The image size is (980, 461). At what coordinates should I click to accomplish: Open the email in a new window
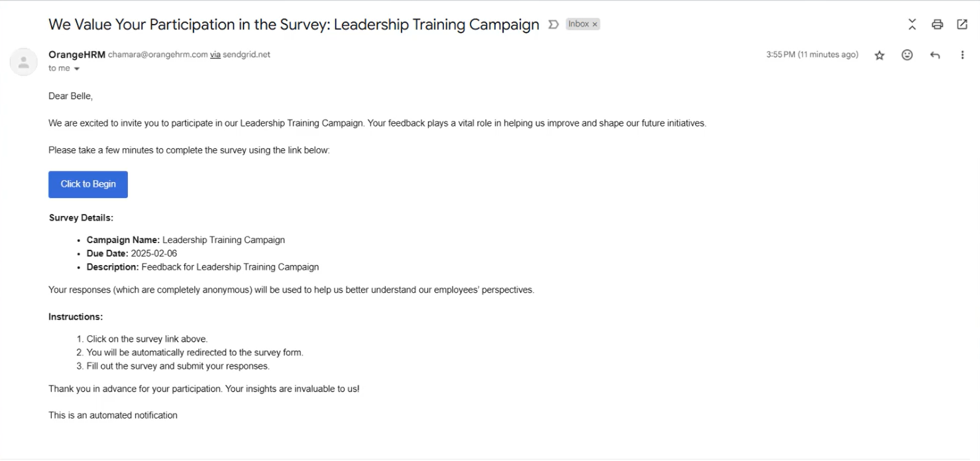pyautogui.click(x=962, y=25)
